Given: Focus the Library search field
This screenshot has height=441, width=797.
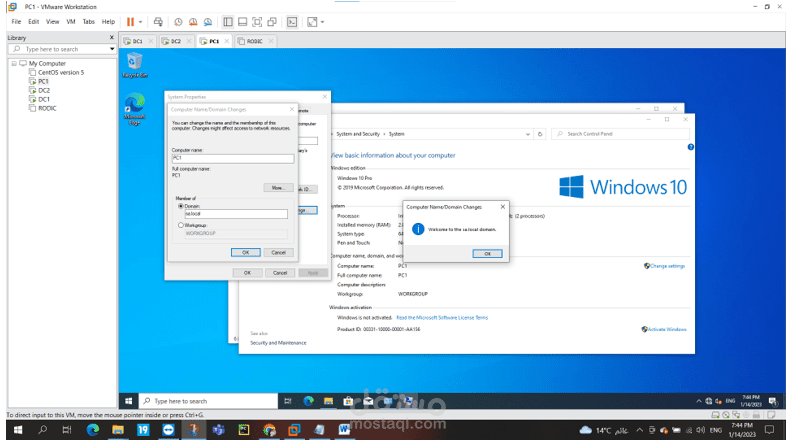Looking at the screenshot, I should click(x=58, y=49).
